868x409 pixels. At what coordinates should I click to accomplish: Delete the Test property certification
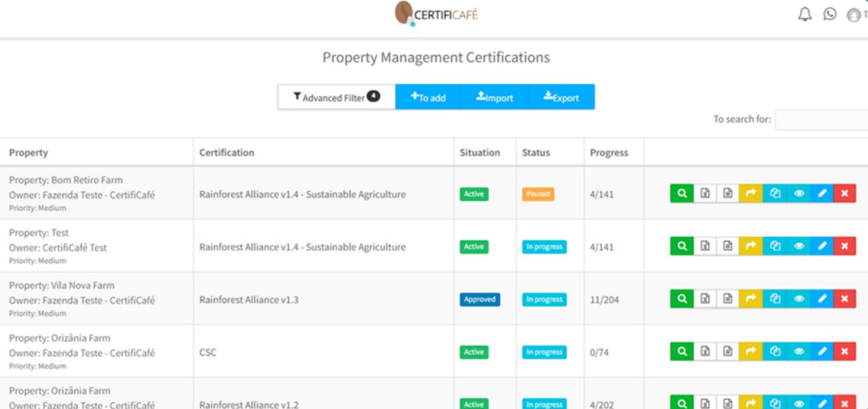point(845,246)
